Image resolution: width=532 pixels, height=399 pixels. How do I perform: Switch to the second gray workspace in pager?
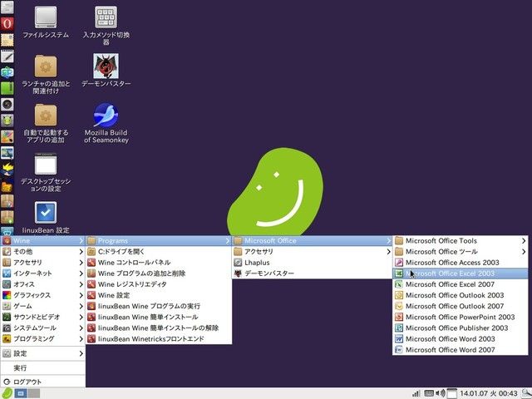click(x=34, y=393)
